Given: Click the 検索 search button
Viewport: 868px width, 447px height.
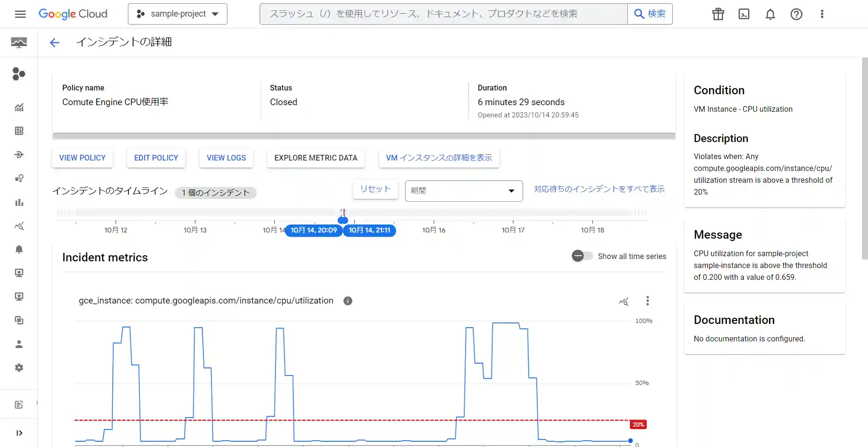Looking at the screenshot, I should [x=650, y=14].
